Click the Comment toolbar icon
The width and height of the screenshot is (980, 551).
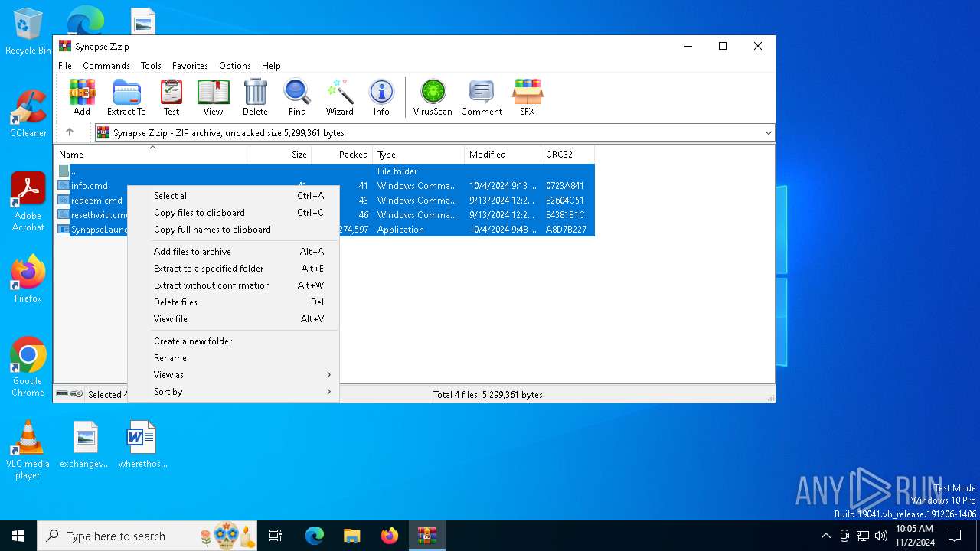(482, 97)
